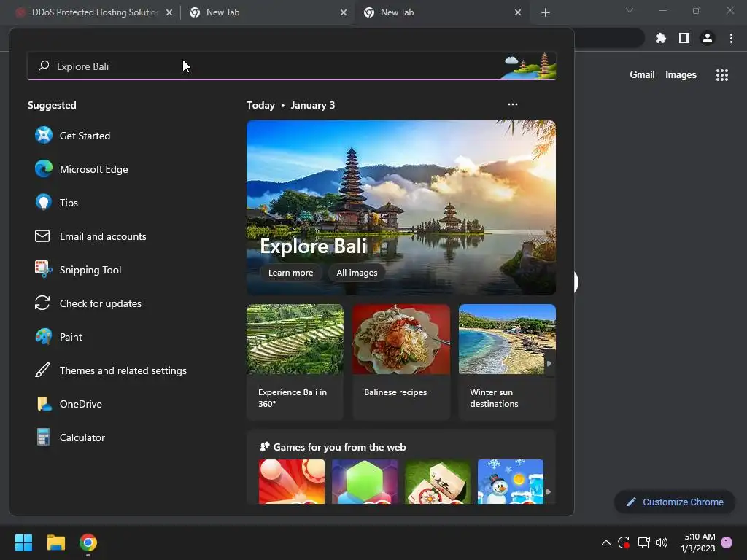Launch Snipping Tool icon

[x=43, y=270]
